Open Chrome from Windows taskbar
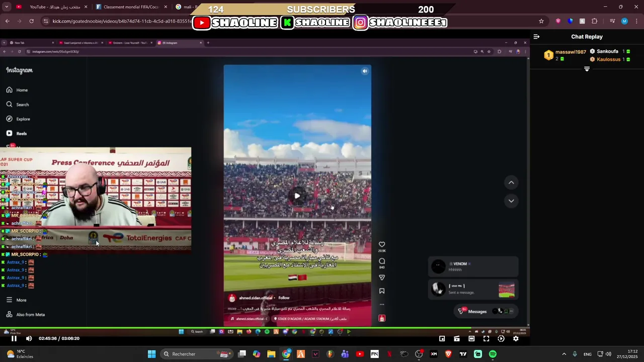Image resolution: width=644 pixels, height=362 pixels. 286,354
